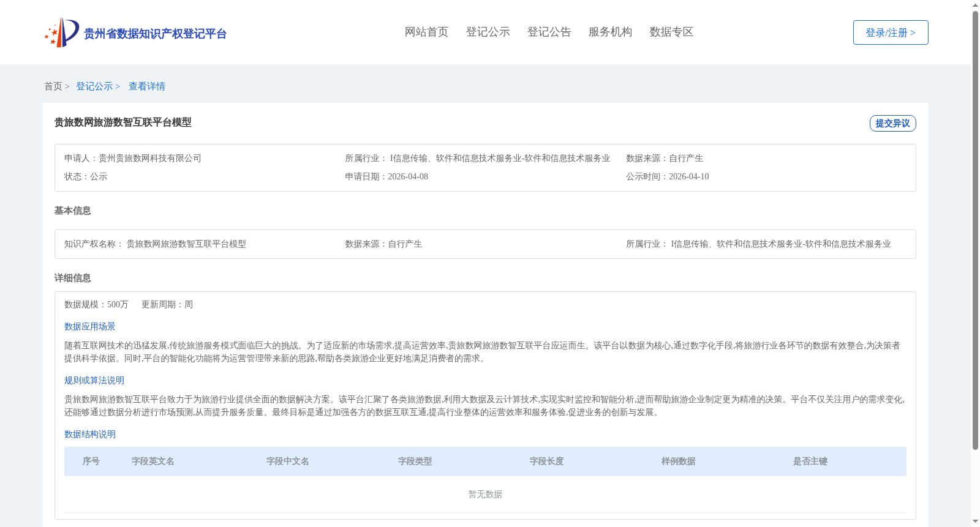This screenshot has width=980, height=527.
Task: Click 查看详情 breadcrumb item
Action: click(147, 86)
